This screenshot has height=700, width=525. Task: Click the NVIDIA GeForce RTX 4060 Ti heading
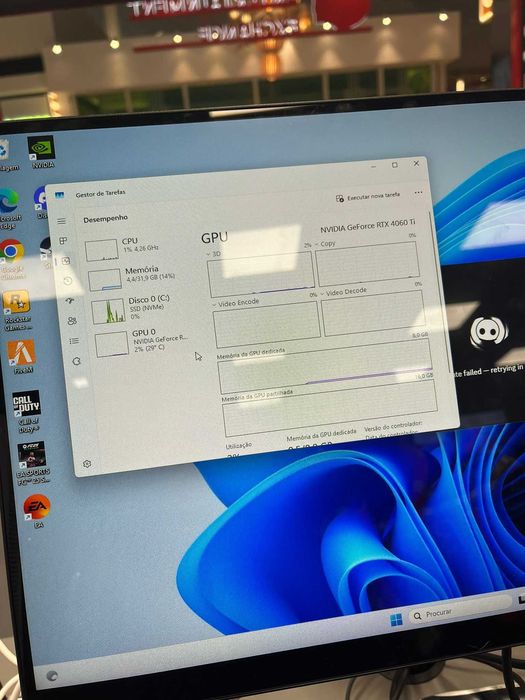tap(367, 225)
